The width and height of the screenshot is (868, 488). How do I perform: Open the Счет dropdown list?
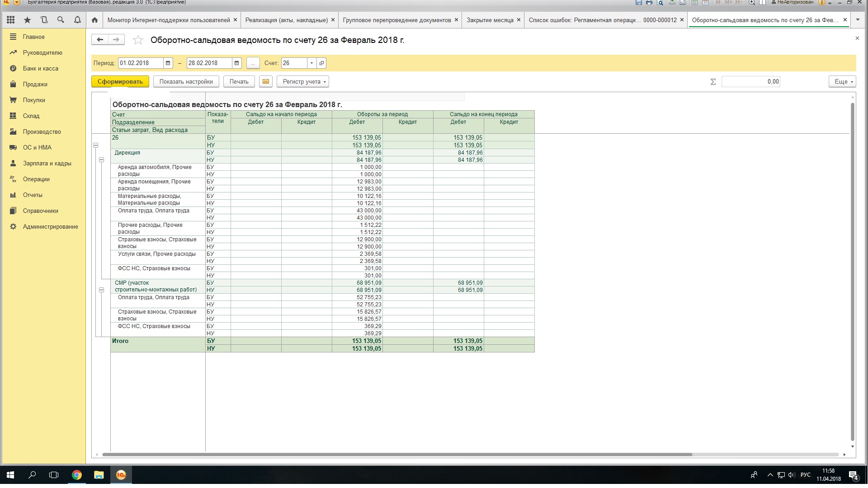coord(311,63)
